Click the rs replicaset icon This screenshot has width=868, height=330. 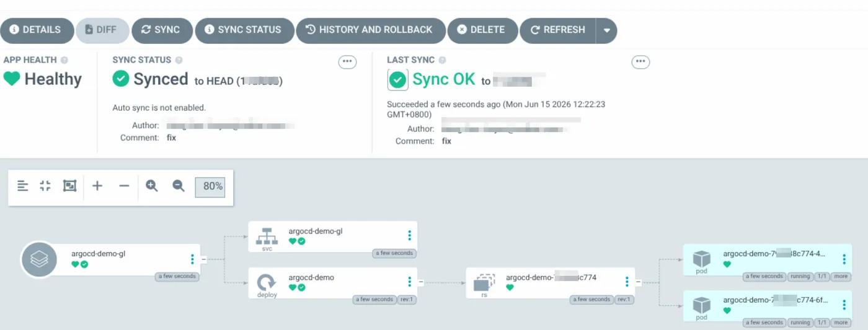coord(484,282)
